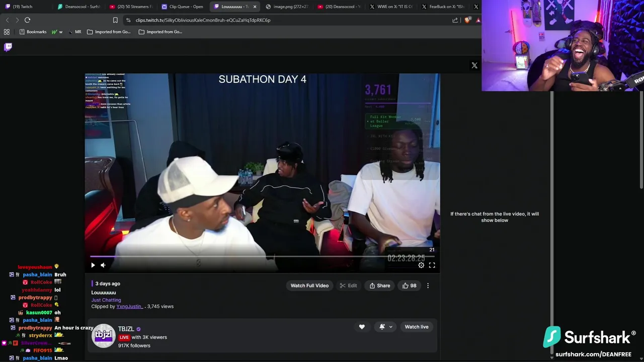Click Watch live button
The height and width of the screenshot is (362, 644).
click(417, 327)
